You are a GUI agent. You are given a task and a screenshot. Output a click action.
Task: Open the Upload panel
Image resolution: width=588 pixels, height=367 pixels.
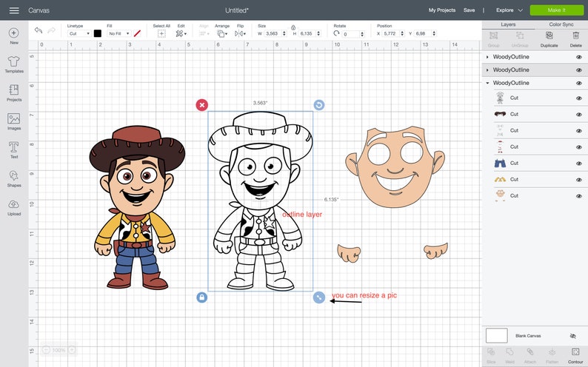(14, 207)
